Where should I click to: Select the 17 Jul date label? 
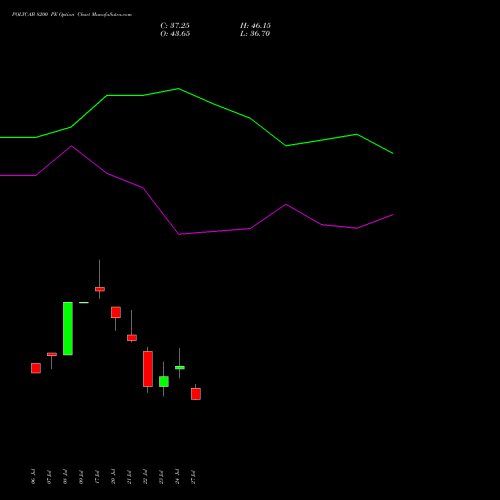pyautogui.click(x=97, y=477)
